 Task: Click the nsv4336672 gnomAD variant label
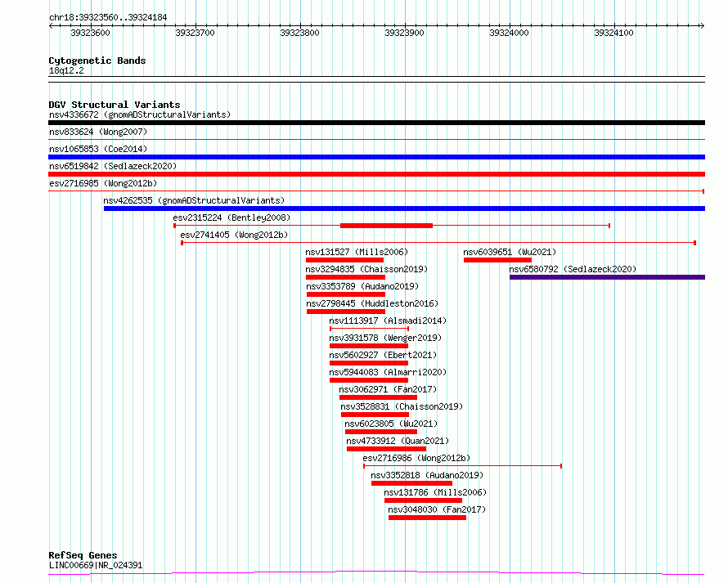click(140, 114)
